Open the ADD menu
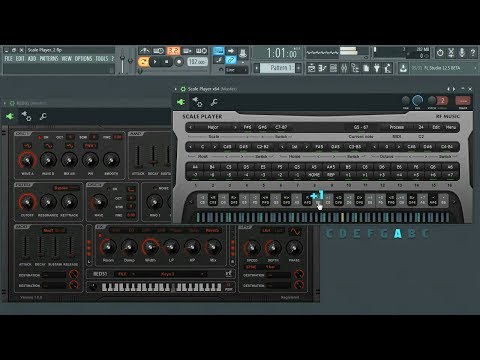The width and height of the screenshot is (480, 360). (32, 59)
